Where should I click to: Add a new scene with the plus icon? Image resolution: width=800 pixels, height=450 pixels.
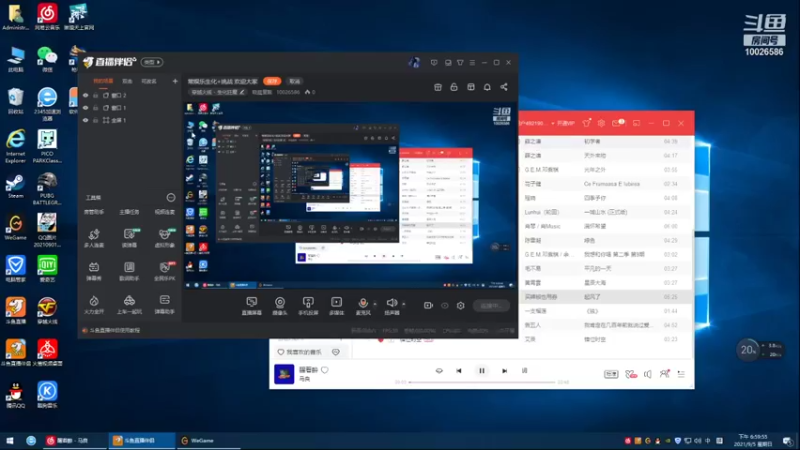(175, 81)
